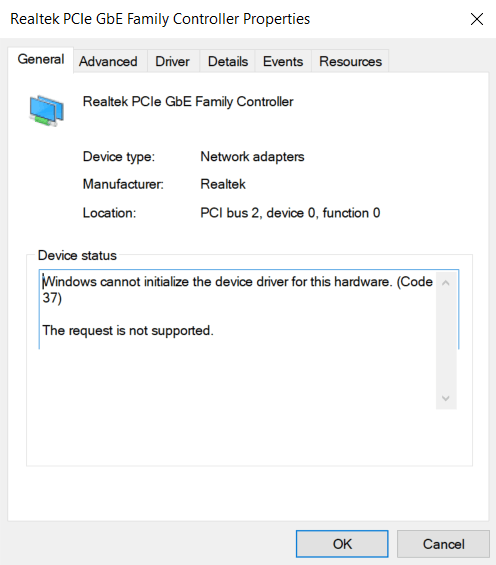Click the scroll up arrow in Device status
This screenshot has width=496, height=565.
click(446, 283)
